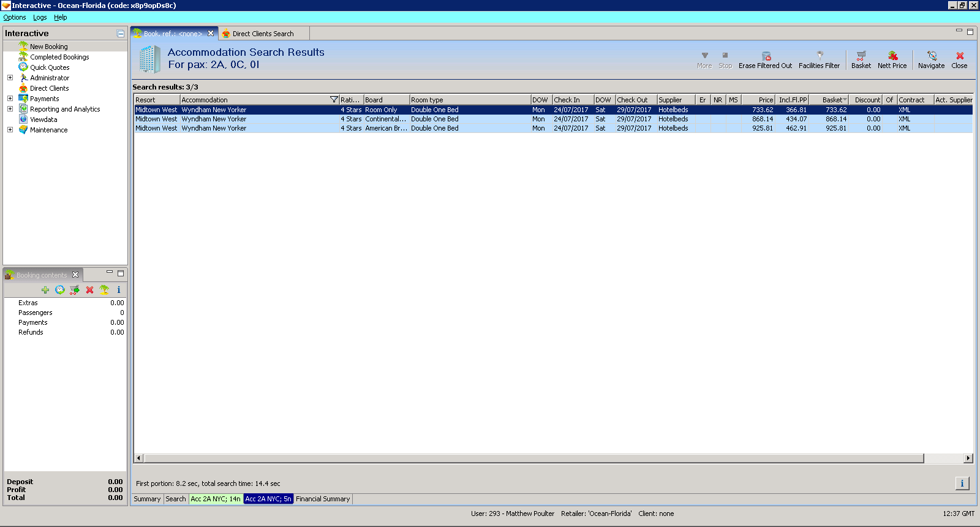The image size is (980, 527).
Task: Switch to Book. ref. <none> tab
Action: (x=173, y=34)
